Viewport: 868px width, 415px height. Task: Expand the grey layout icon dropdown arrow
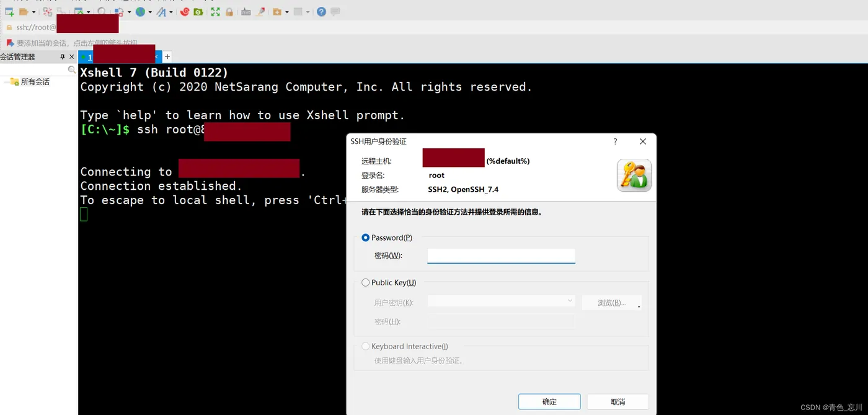308,12
